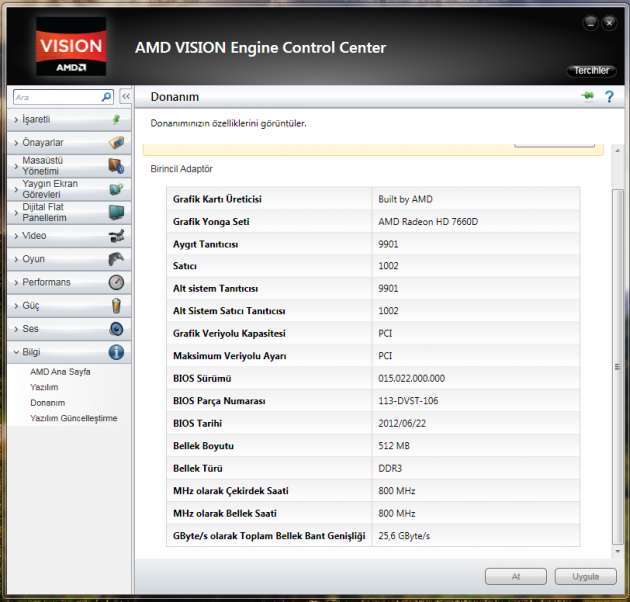Open the Tercihler dropdown menu

coord(590,71)
